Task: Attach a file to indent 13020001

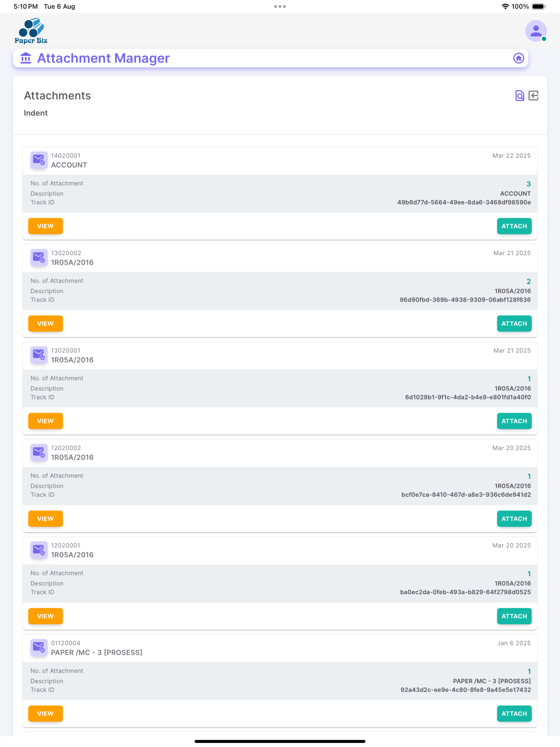Action: (x=514, y=421)
